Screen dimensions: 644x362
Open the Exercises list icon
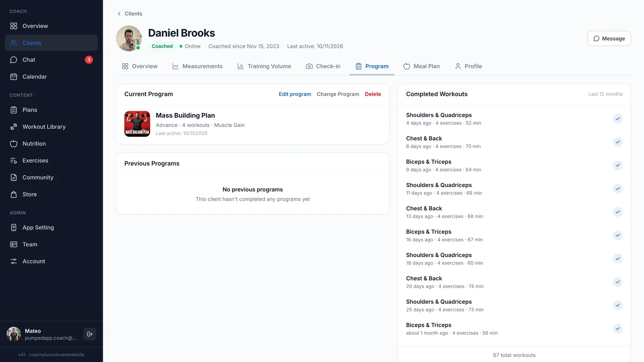pos(14,161)
